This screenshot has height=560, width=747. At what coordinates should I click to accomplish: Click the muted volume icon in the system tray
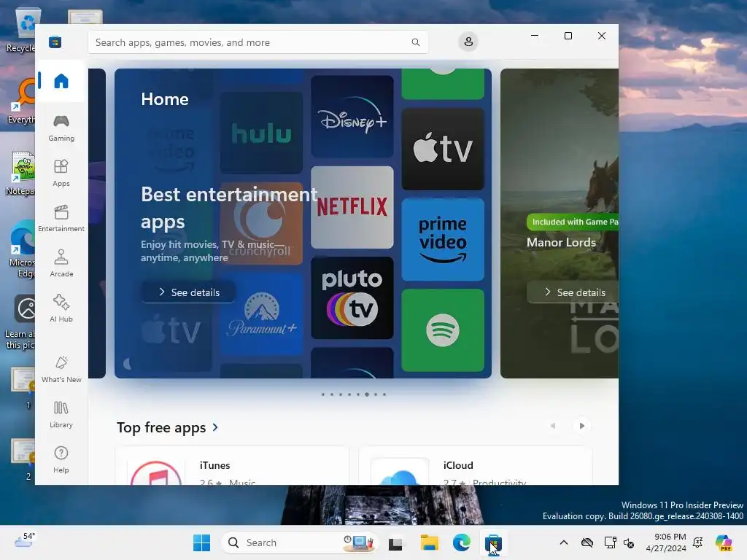pos(629,542)
